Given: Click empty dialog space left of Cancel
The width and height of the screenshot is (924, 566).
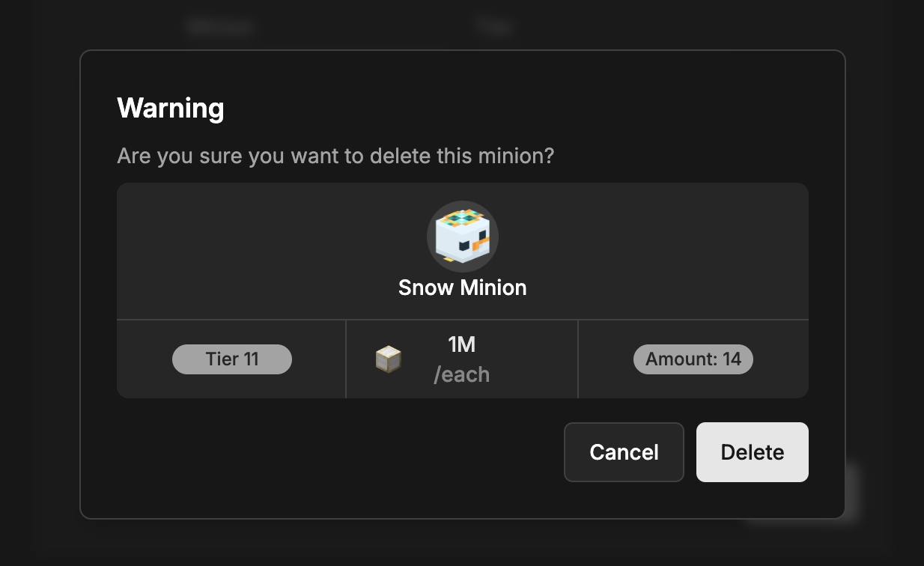Looking at the screenshot, I should point(337,452).
